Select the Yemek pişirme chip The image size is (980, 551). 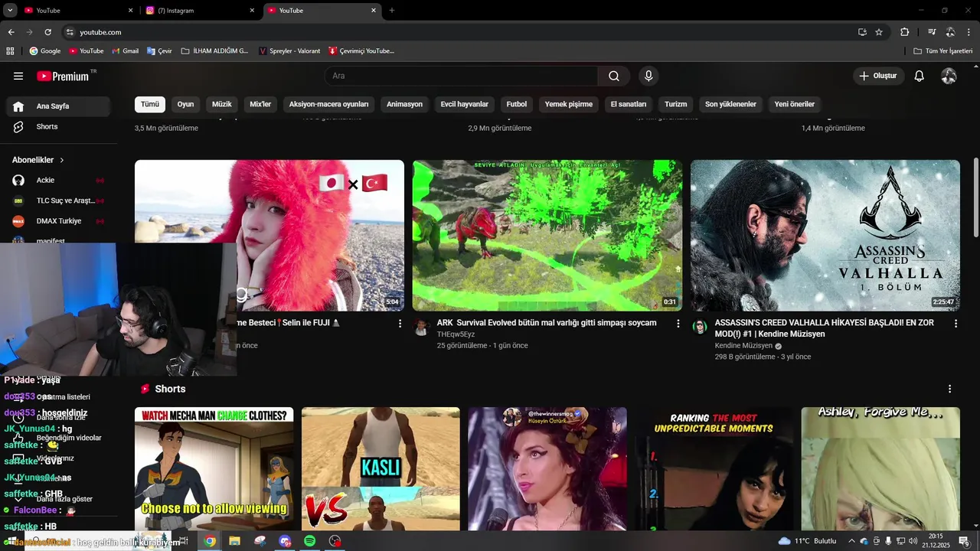569,104
